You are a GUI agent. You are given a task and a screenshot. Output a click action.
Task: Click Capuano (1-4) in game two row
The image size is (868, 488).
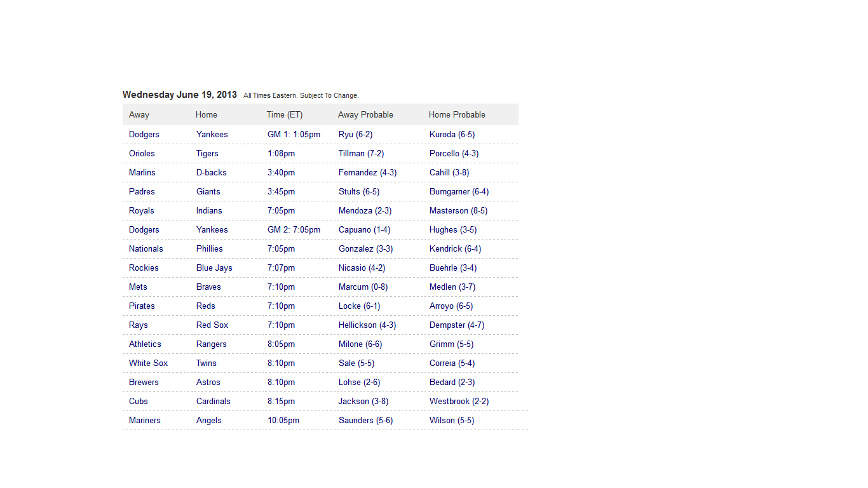(364, 229)
